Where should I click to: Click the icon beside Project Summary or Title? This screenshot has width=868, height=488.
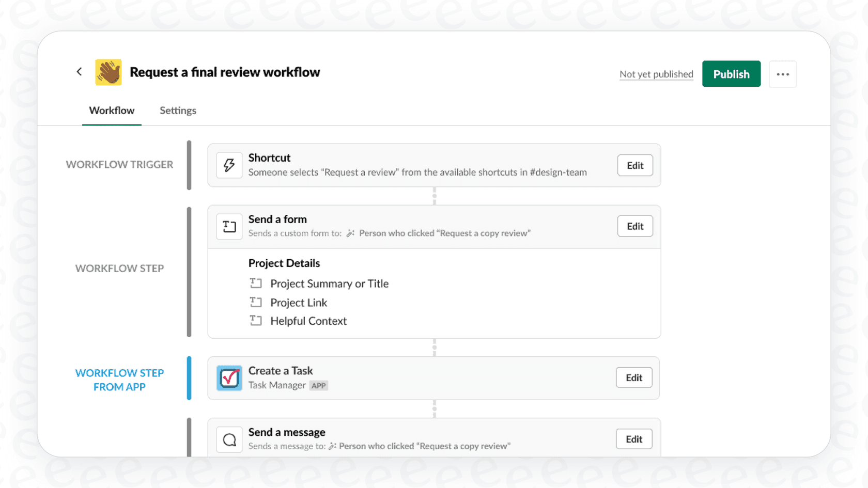[256, 283]
